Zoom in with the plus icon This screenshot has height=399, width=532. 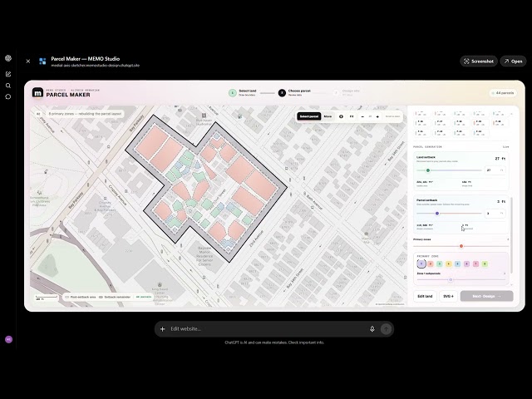377,116
